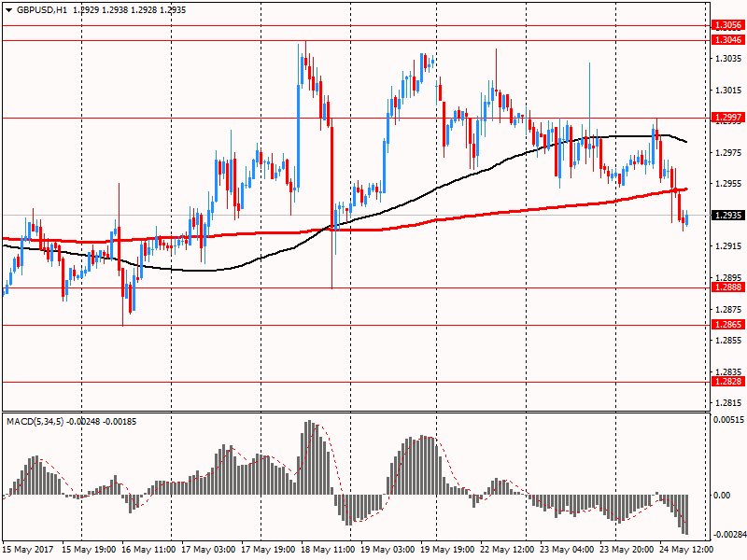Click the 22 May 12:00 time label

[x=507, y=550]
